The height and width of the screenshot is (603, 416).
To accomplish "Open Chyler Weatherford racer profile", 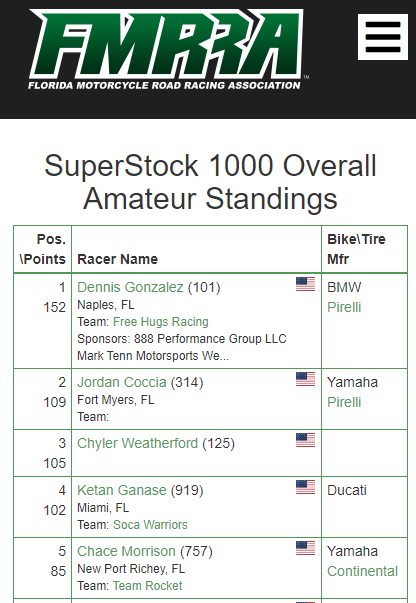I will 138,443.
